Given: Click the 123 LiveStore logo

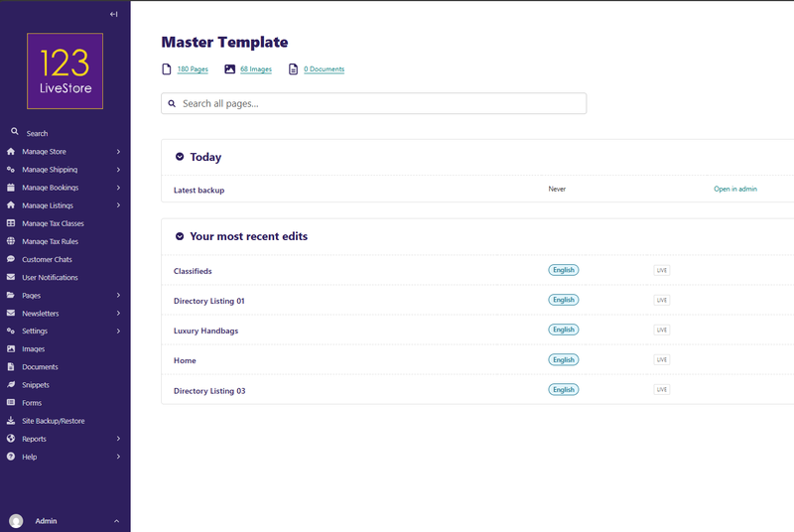Looking at the screenshot, I should pos(65,70).
